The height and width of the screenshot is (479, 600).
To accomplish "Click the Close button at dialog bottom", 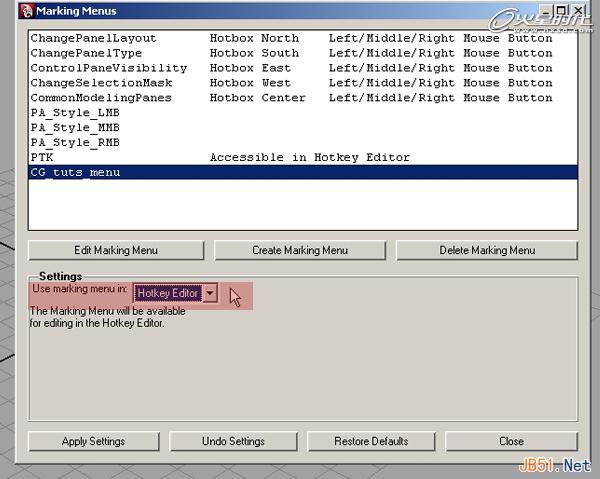I will (x=511, y=441).
